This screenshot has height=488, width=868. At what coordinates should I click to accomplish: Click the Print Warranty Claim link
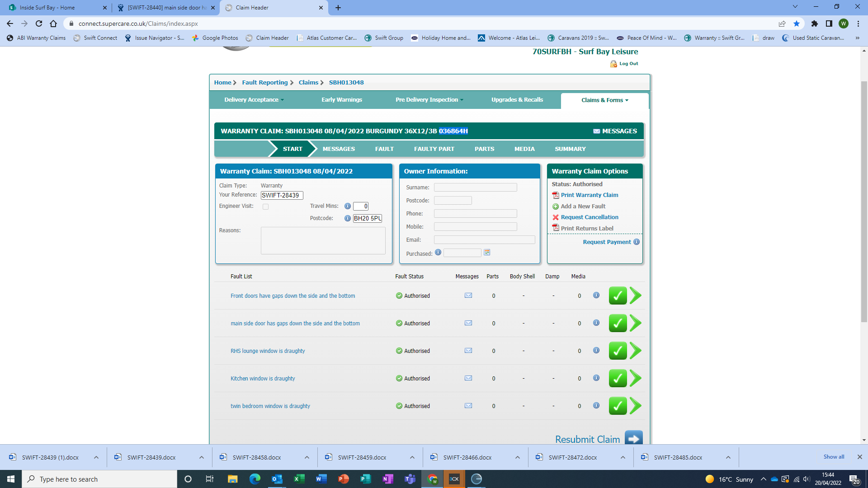point(590,195)
